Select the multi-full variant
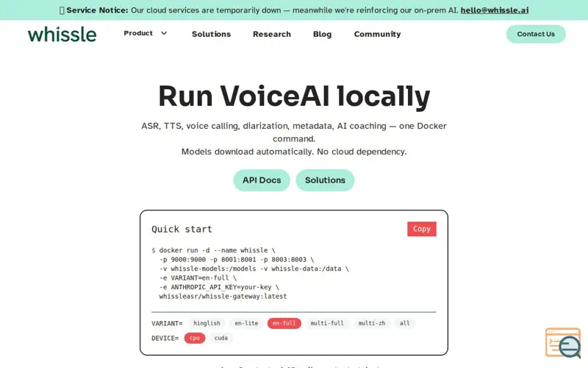Image resolution: width=588 pixels, height=368 pixels. click(x=327, y=323)
